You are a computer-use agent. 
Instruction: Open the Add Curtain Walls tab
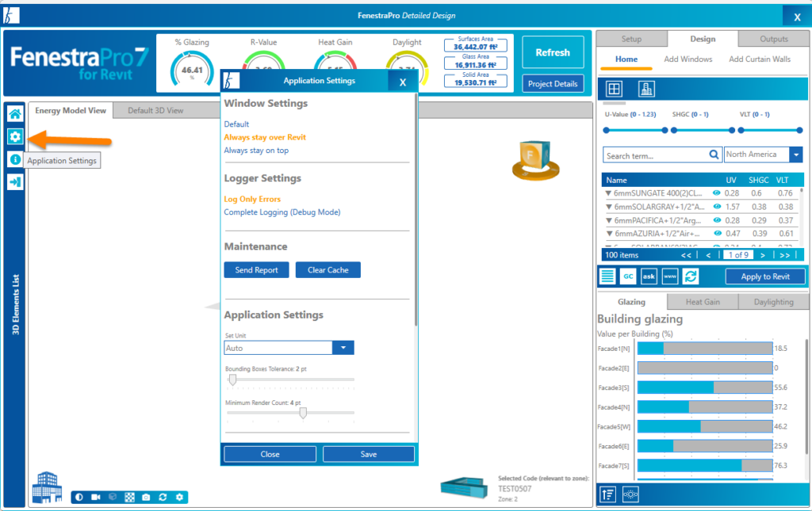tap(760, 59)
